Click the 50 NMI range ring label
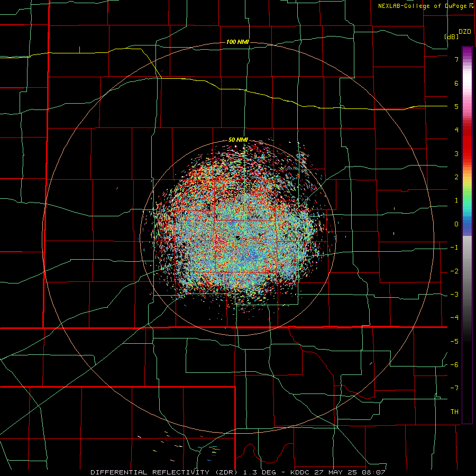This screenshot has height=476, width=476. point(238,140)
